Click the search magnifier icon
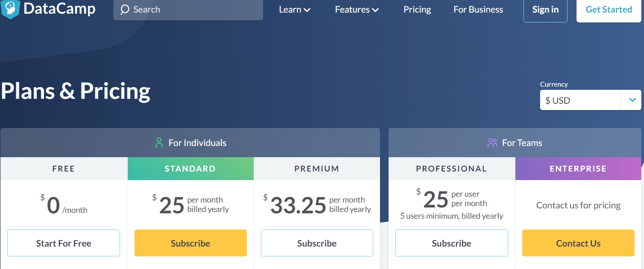 (125, 9)
